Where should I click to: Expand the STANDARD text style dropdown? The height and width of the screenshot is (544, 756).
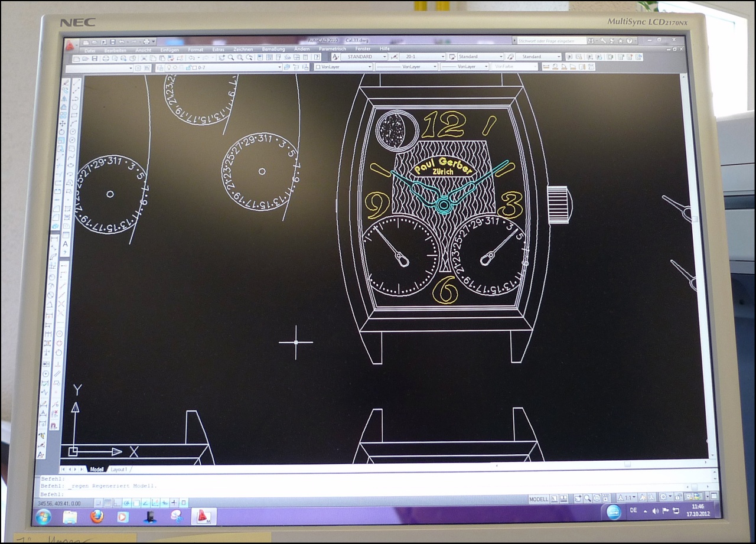click(384, 57)
